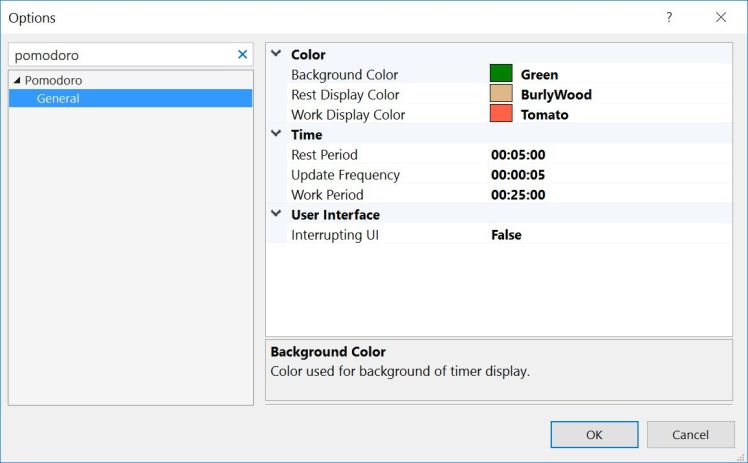Select General under Pomodoro
Image resolution: width=748 pixels, height=463 pixels.
pyautogui.click(x=58, y=98)
